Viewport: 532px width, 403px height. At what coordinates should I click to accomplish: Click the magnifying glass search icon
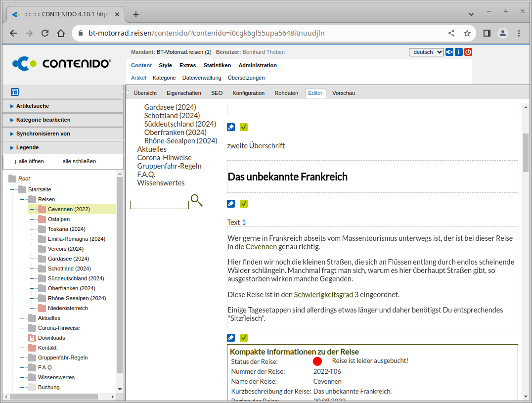pyautogui.click(x=196, y=200)
